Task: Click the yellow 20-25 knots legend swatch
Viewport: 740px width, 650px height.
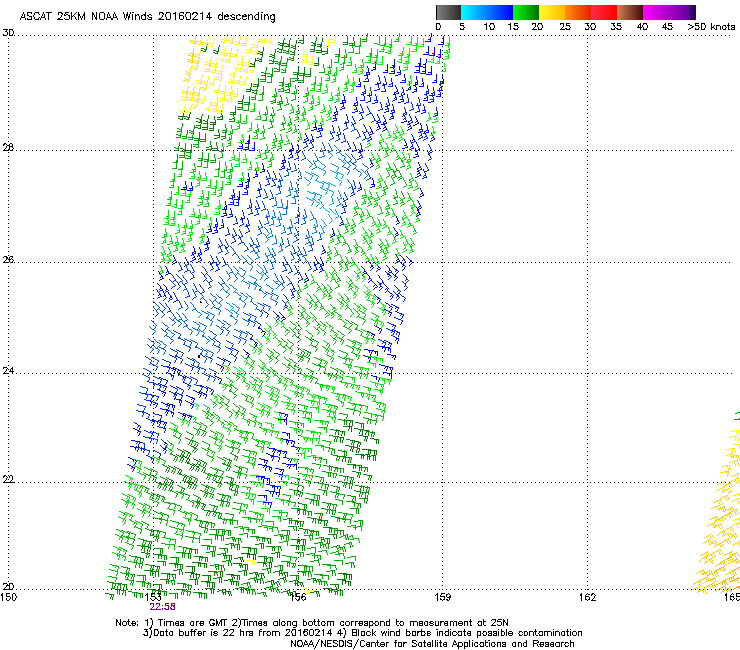Action: point(551,12)
